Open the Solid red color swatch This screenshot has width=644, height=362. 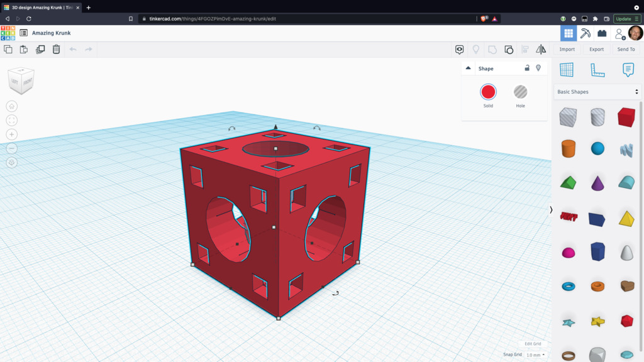tap(488, 92)
